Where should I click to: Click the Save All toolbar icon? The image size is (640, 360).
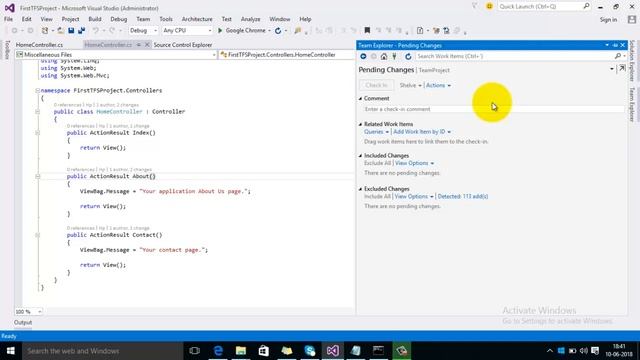[82, 31]
